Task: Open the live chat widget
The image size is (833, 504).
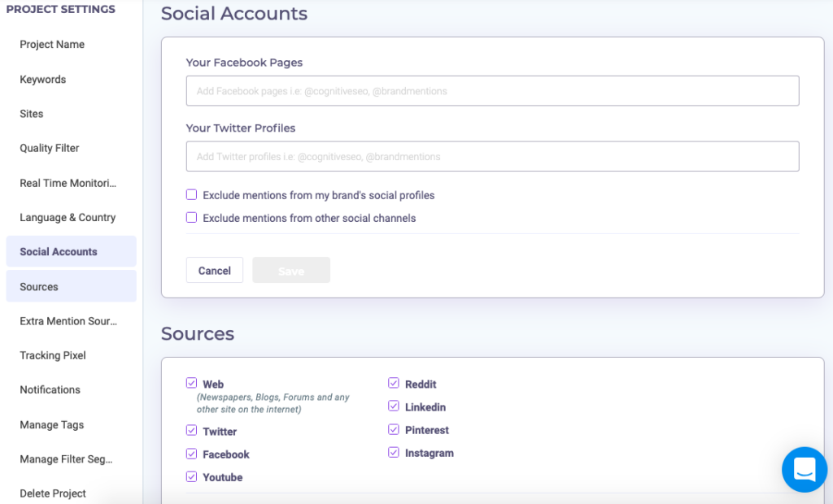Action: 804,469
